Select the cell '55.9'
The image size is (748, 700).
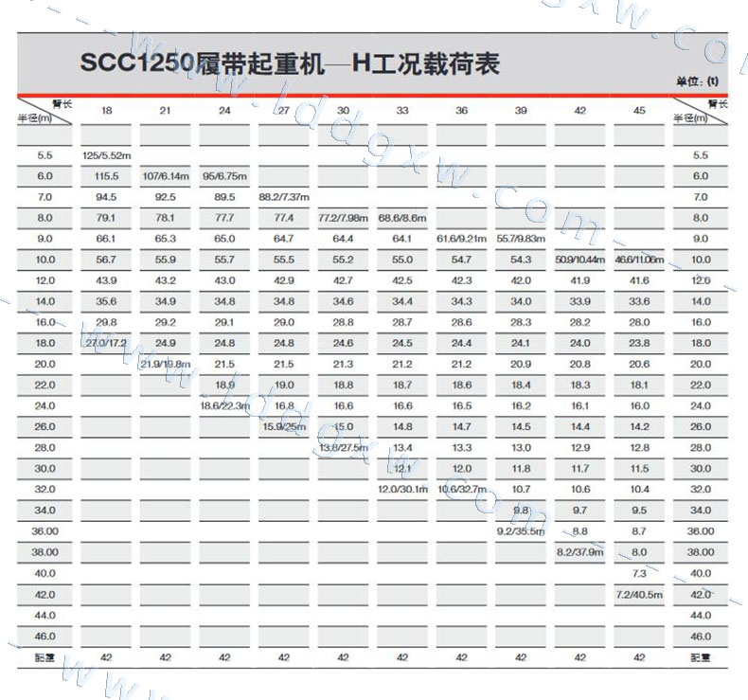point(166,260)
